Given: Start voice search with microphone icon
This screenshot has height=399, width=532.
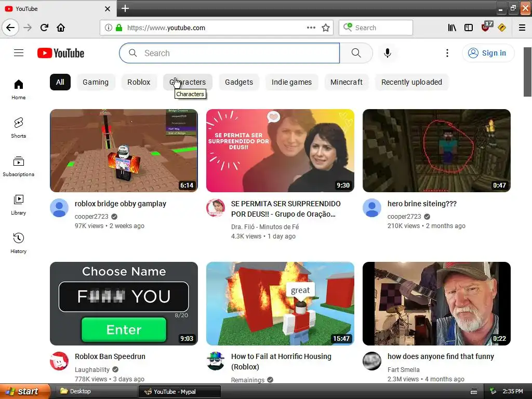Looking at the screenshot, I should (x=388, y=53).
